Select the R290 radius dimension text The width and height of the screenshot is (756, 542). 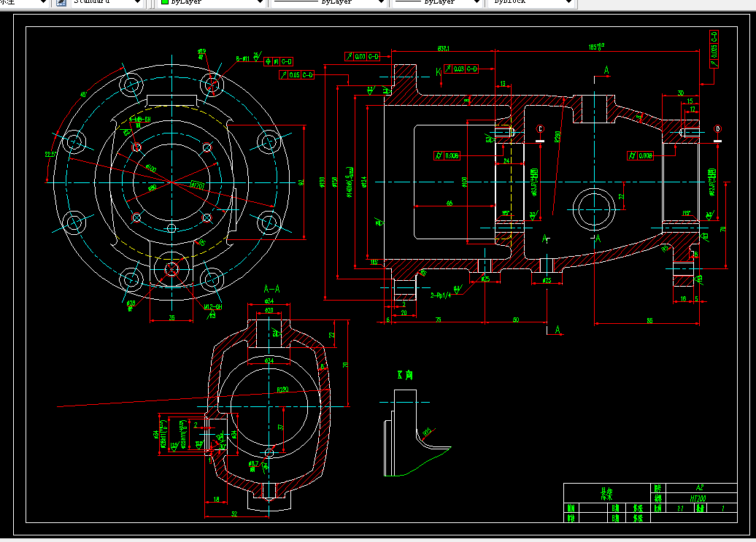click(558, 137)
